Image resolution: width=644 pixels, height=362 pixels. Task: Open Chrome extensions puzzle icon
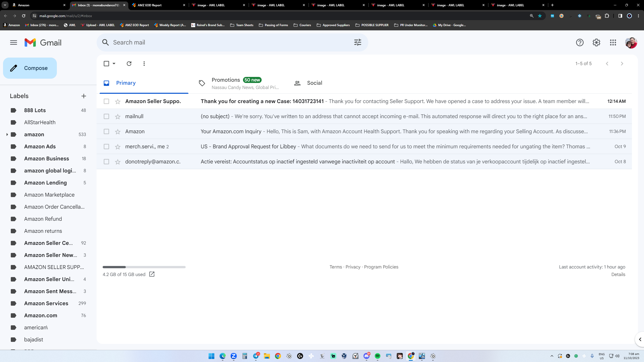click(607, 16)
